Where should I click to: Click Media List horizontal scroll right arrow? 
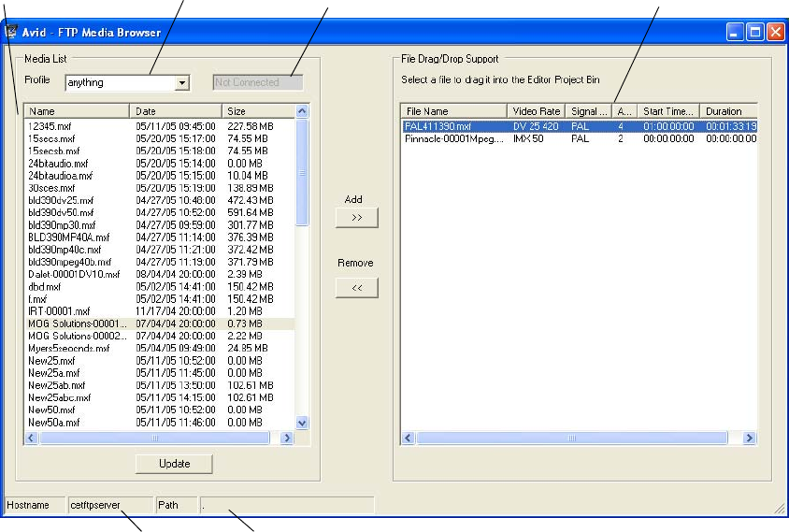coord(287,438)
